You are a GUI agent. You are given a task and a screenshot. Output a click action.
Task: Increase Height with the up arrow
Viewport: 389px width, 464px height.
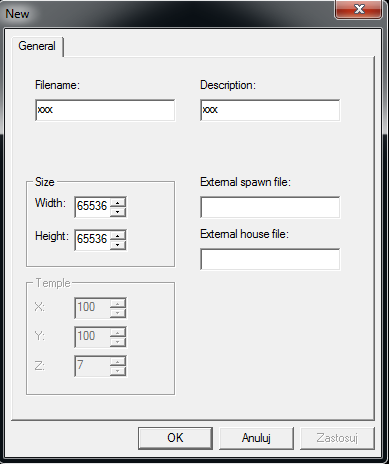[x=118, y=235]
